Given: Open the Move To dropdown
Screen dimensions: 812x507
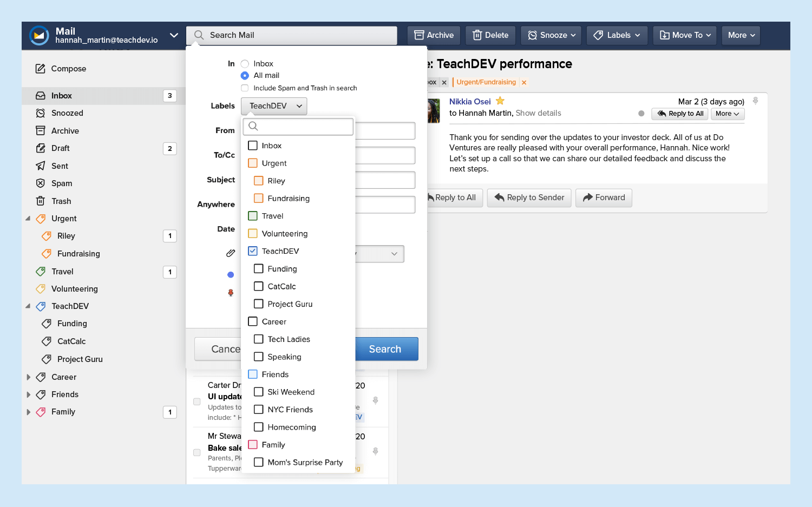Looking at the screenshot, I should pyautogui.click(x=685, y=35).
